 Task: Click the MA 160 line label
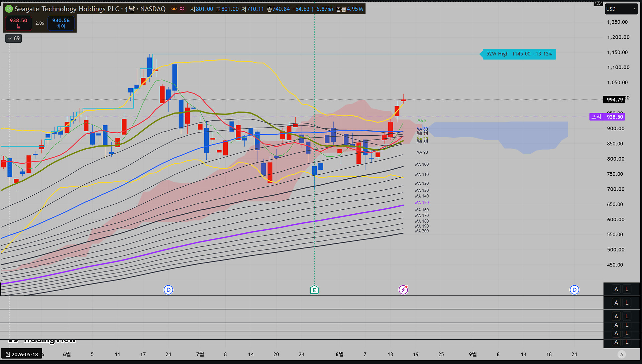(422, 210)
